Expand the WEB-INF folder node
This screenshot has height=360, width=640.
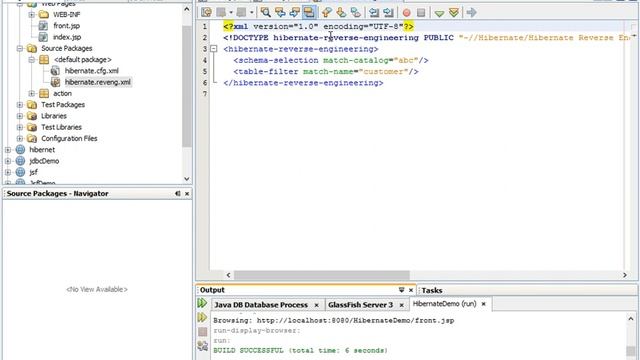pyautogui.click(x=31, y=15)
